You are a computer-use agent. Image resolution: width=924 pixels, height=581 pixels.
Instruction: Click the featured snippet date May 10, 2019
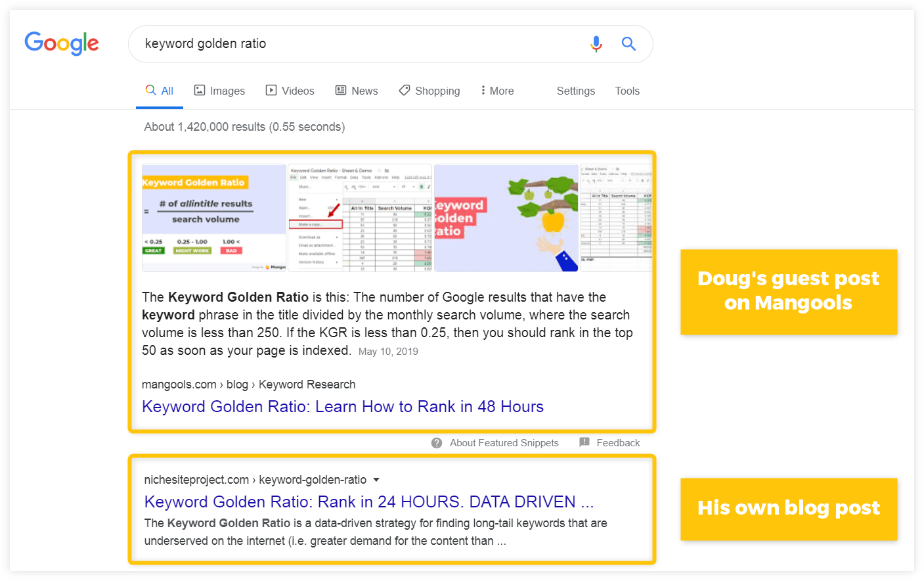point(388,352)
